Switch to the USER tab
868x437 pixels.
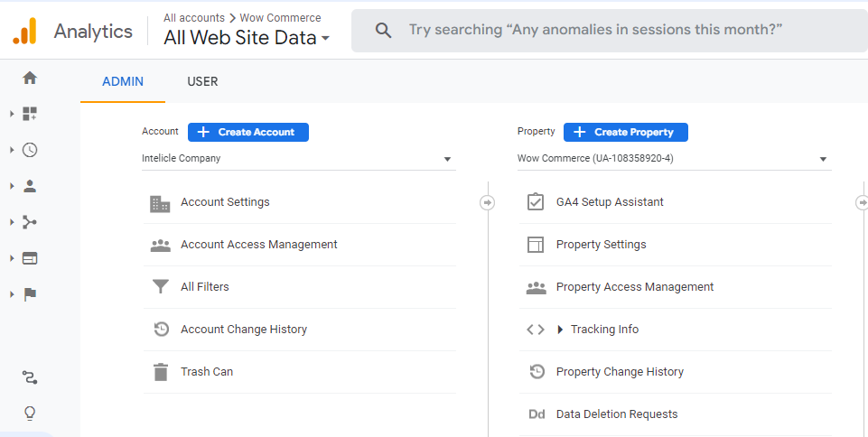[202, 82]
